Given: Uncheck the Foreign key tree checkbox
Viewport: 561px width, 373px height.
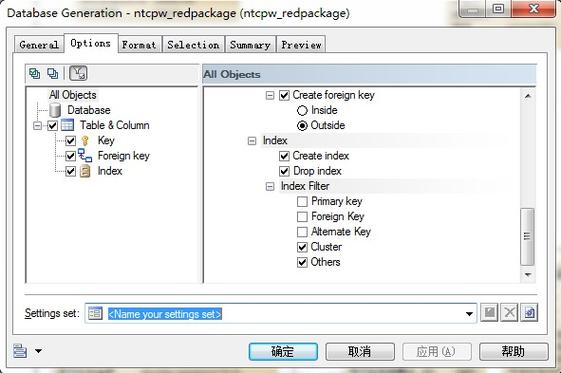Looking at the screenshot, I should [x=70, y=156].
